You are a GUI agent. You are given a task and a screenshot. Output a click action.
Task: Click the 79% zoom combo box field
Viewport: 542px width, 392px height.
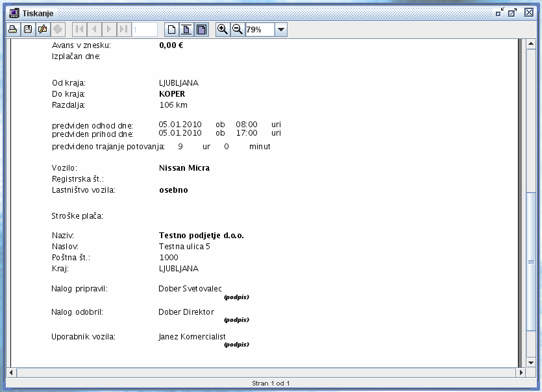point(260,29)
